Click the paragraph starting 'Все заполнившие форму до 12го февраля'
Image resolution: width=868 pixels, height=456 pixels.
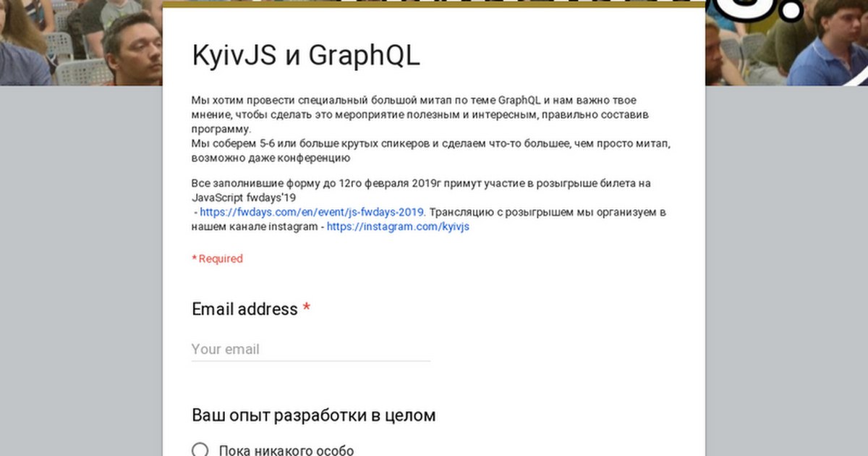428,205
